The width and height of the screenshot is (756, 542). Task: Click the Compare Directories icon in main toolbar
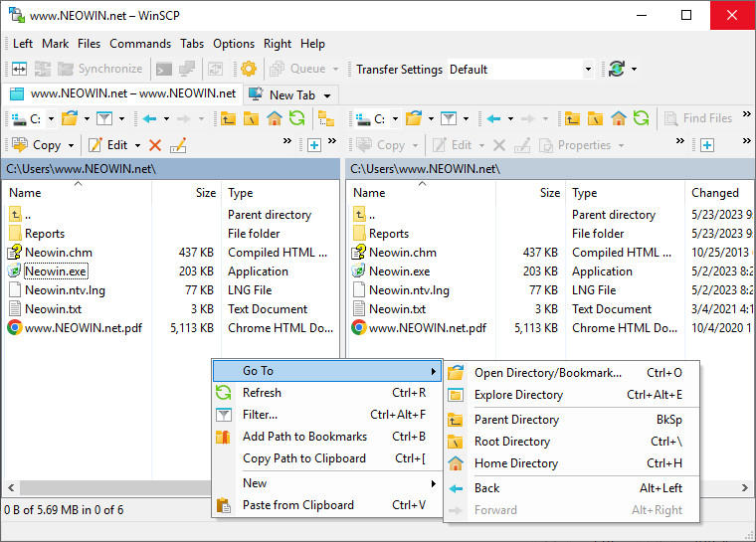[19, 69]
